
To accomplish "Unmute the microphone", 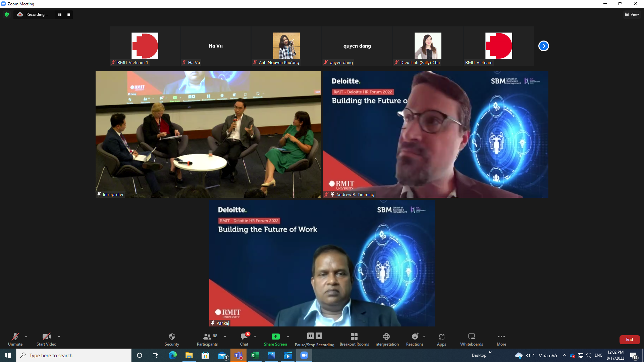I will click(15, 339).
